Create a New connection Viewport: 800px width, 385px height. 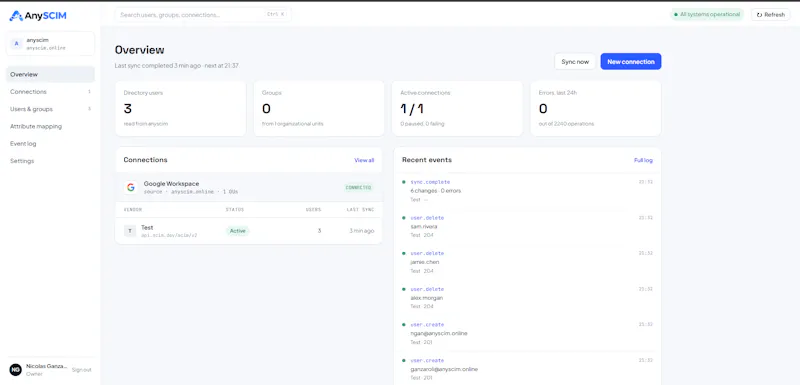pyautogui.click(x=631, y=62)
